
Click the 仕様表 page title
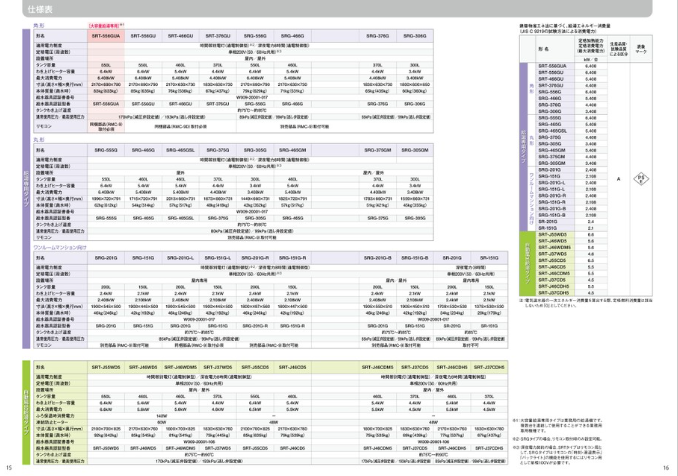(x=27, y=9)
